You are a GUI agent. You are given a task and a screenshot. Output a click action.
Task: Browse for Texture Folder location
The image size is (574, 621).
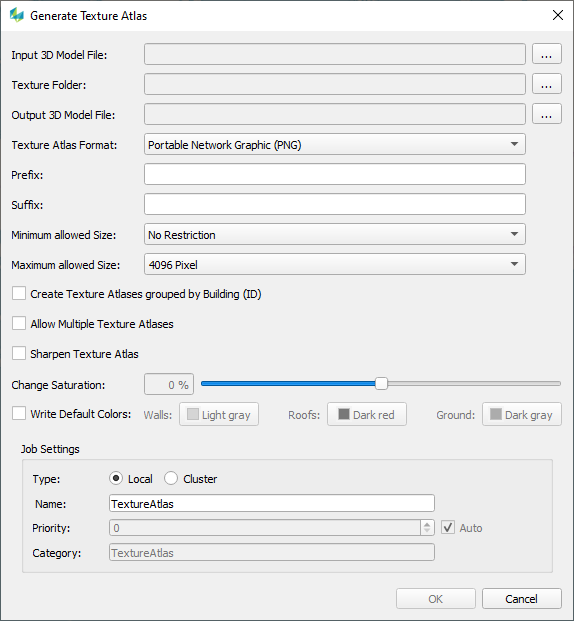pyautogui.click(x=546, y=84)
